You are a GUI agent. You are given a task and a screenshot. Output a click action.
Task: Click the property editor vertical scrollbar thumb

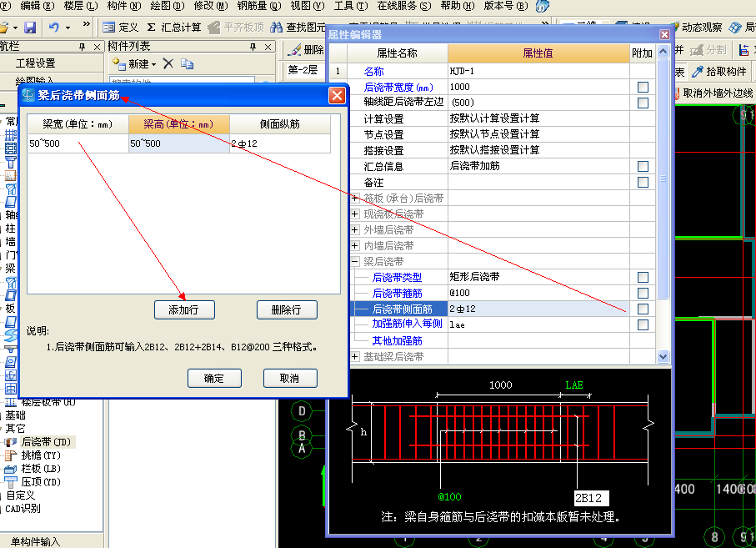click(663, 178)
